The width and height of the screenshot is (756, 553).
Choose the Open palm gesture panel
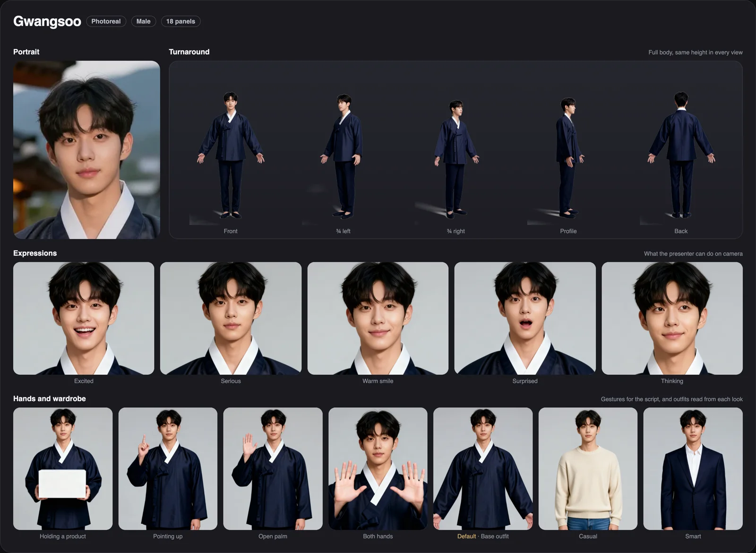273,469
